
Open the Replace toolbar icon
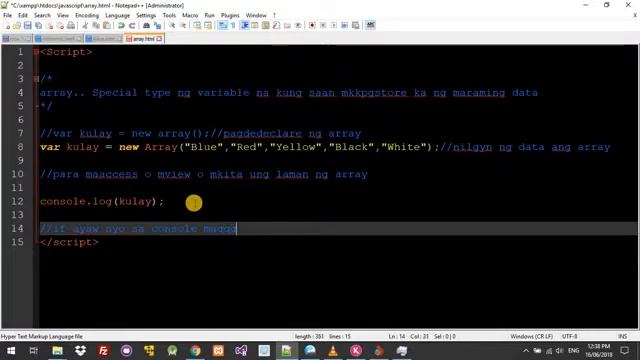[157, 25]
